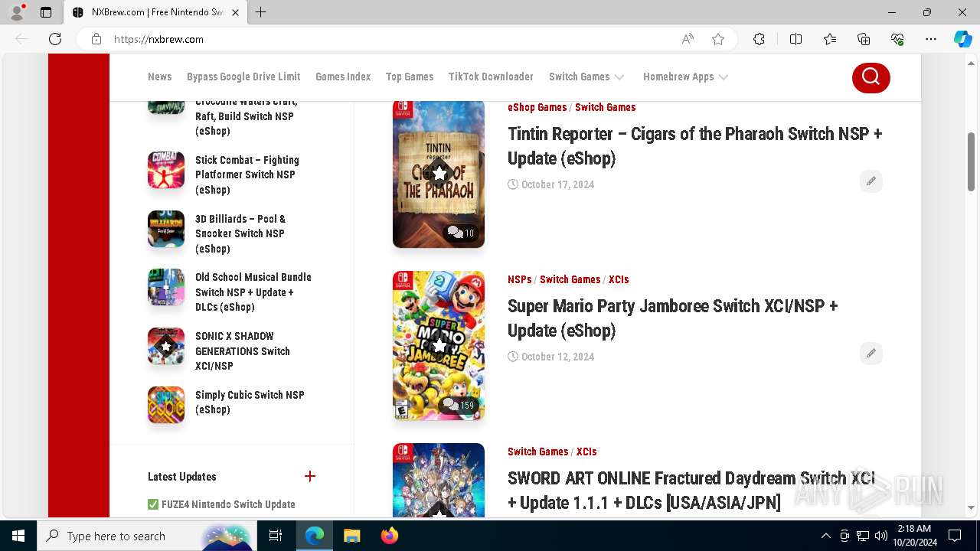
Task: Click the Simply Cubic game icon
Action: tap(166, 405)
